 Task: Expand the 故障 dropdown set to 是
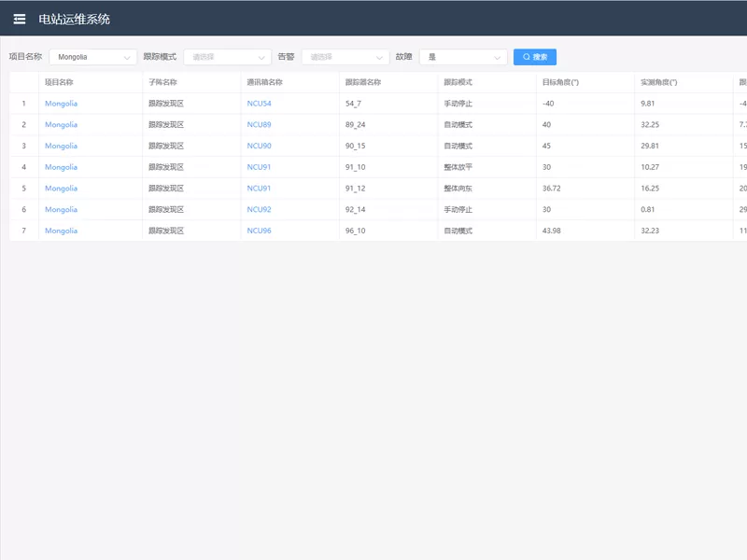pyautogui.click(x=463, y=57)
